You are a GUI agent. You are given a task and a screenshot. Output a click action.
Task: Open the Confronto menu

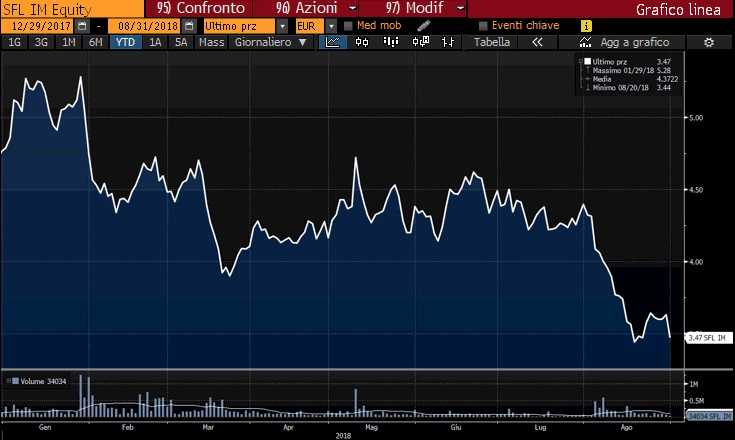[203, 8]
